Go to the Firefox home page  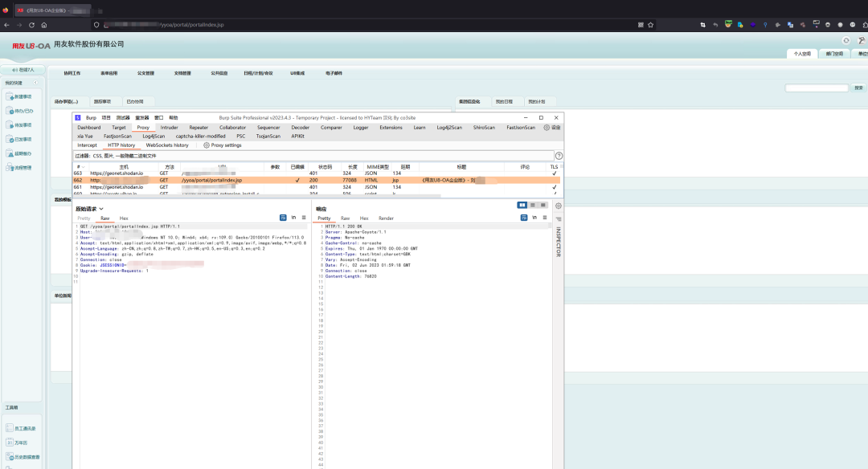[43, 25]
